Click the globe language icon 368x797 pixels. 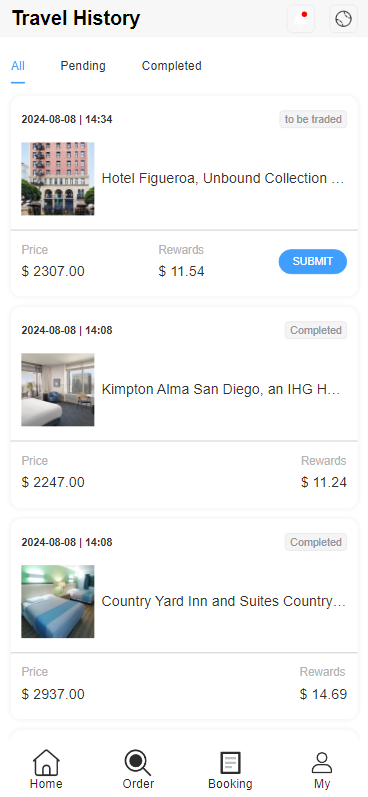coord(344,19)
